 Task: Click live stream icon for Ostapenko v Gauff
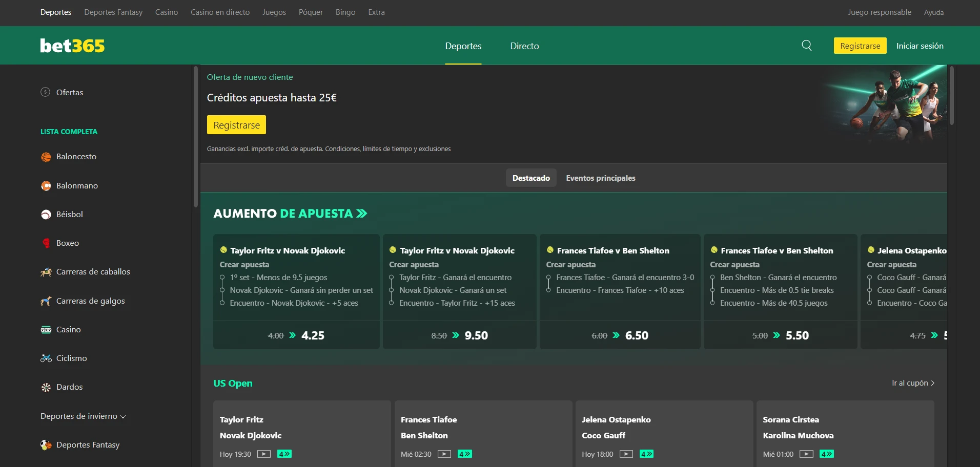[626, 454]
